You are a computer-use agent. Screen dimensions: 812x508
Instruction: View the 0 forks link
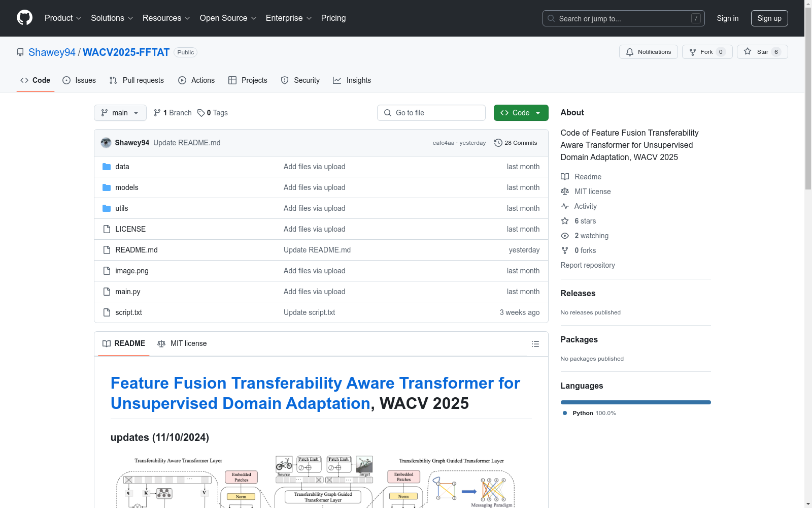pyautogui.click(x=579, y=250)
